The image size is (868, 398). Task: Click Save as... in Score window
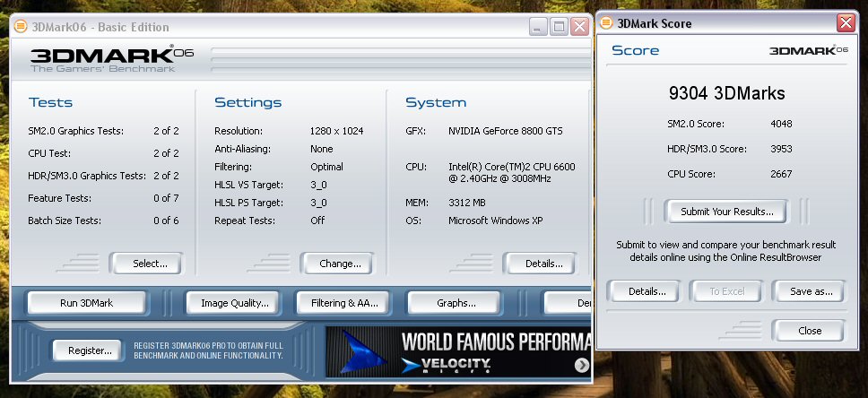811,291
